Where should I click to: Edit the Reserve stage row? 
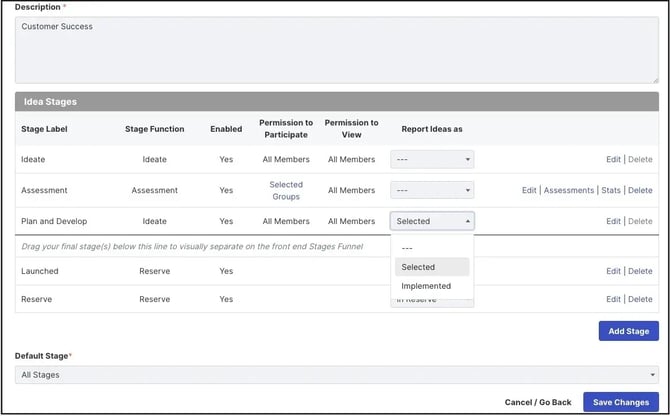point(613,299)
